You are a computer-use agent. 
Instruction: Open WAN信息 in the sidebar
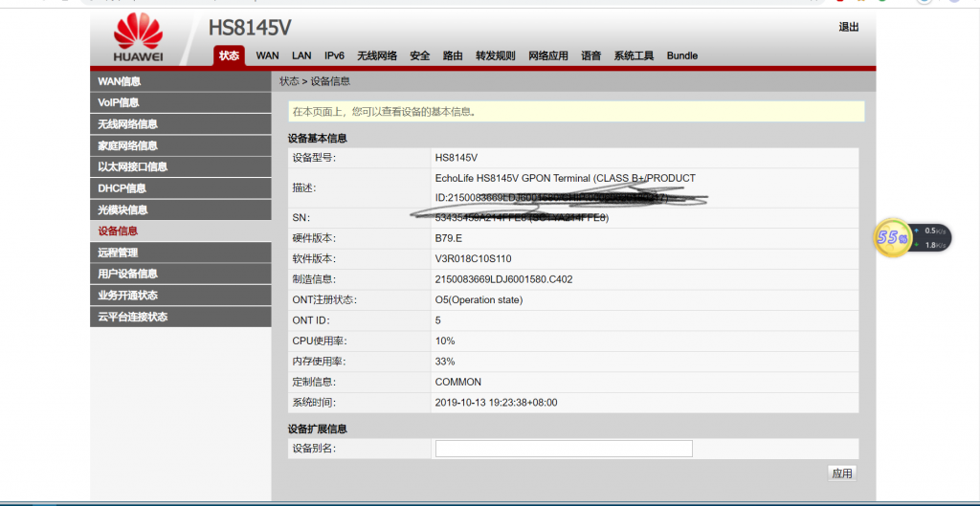point(181,81)
